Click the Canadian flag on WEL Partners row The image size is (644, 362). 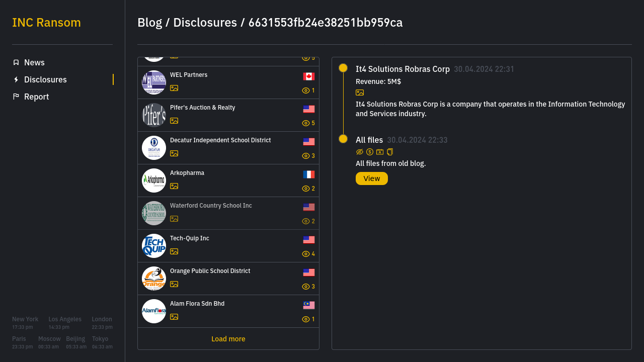click(309, 76)
